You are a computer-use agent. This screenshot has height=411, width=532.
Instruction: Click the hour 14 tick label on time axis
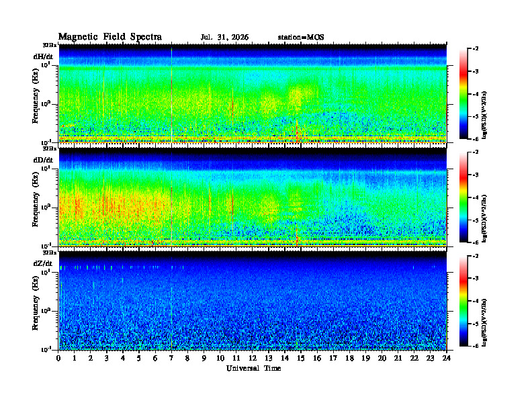click(x=285, y=359)
